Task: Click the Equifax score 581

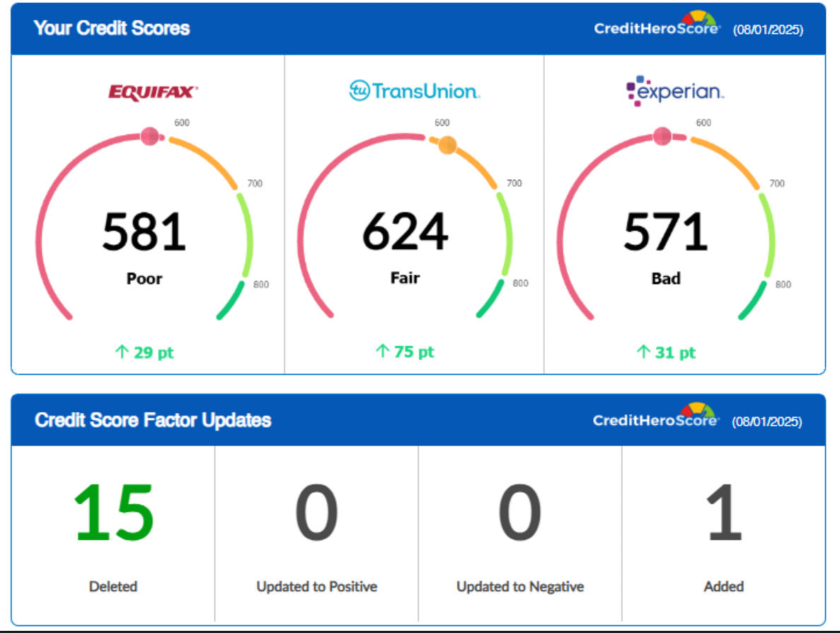Action: pyautogui.click(x=144, y=232)
